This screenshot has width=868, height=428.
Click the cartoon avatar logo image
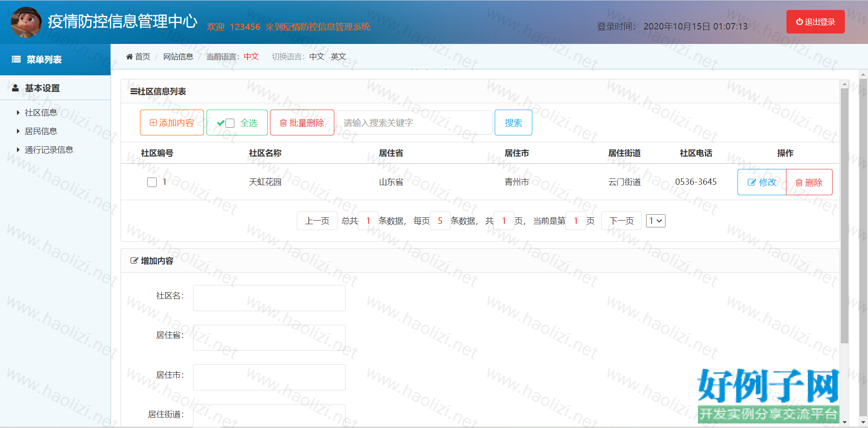[26, 22]
